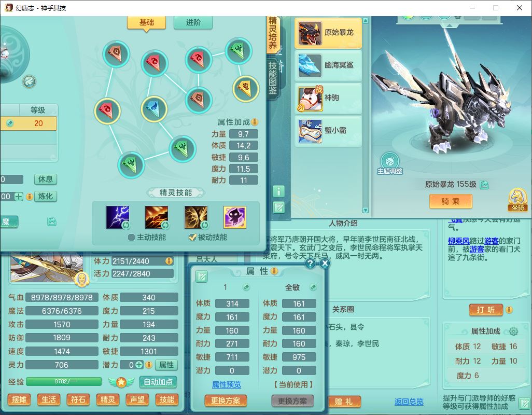Click the star wings icon beside experience bar
This screenshot has width=532, height=415.
121,382
